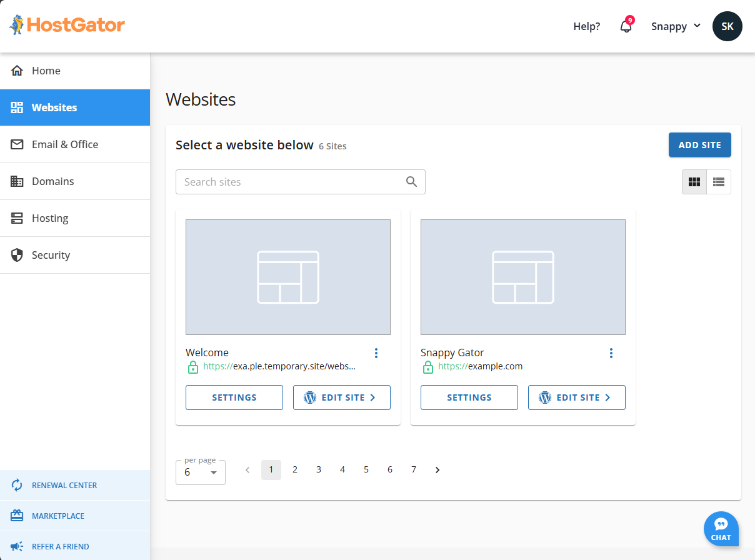Click the Marketplace icon

tap(17, 516)
